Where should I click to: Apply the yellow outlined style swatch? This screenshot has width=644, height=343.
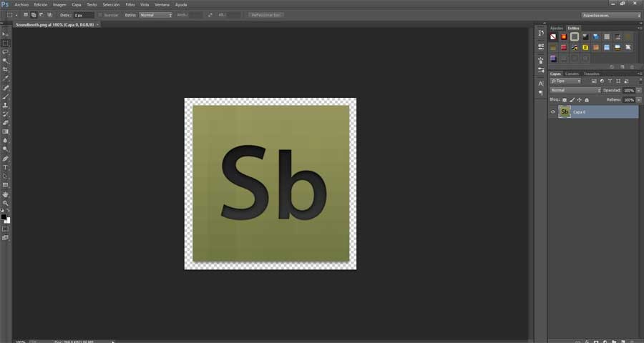click(585, 48)
